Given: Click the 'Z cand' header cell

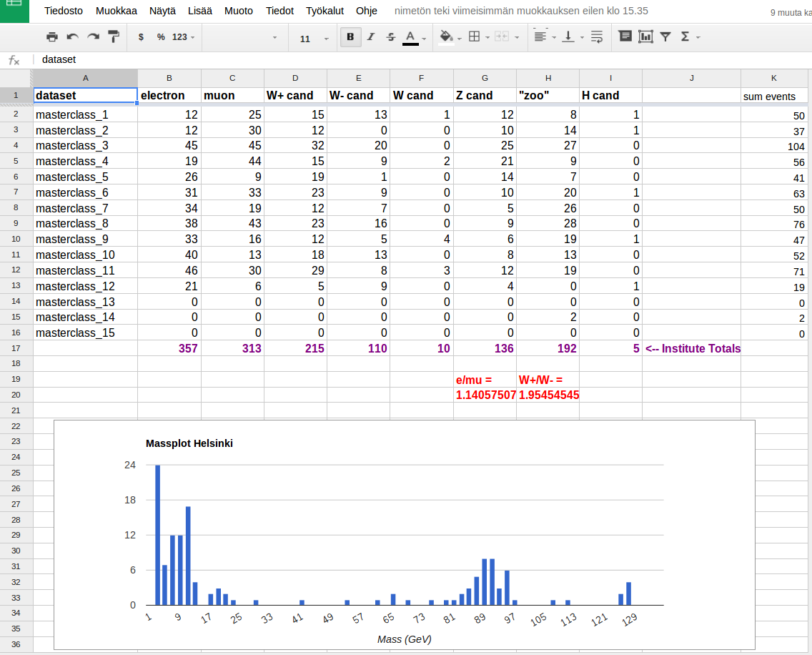Looking at the screenshot, I should point(485,95).
